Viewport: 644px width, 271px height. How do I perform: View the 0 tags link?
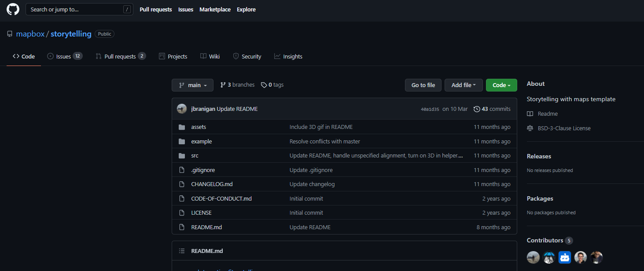point(272,85)
